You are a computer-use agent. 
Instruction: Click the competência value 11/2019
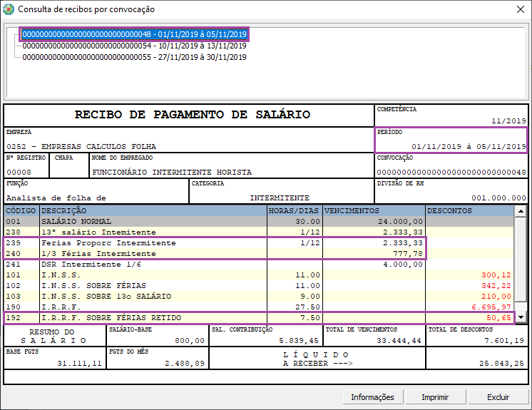pos(508,121)
